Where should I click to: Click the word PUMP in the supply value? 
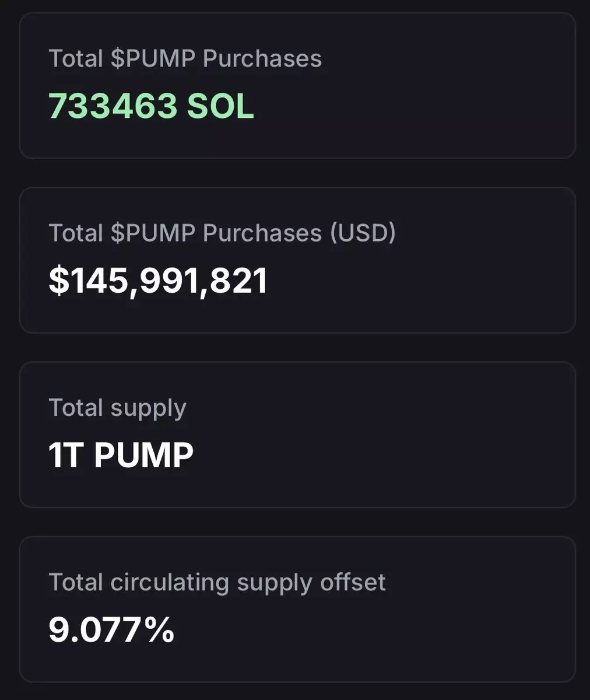pyautogui.click(x=143, y=456)
